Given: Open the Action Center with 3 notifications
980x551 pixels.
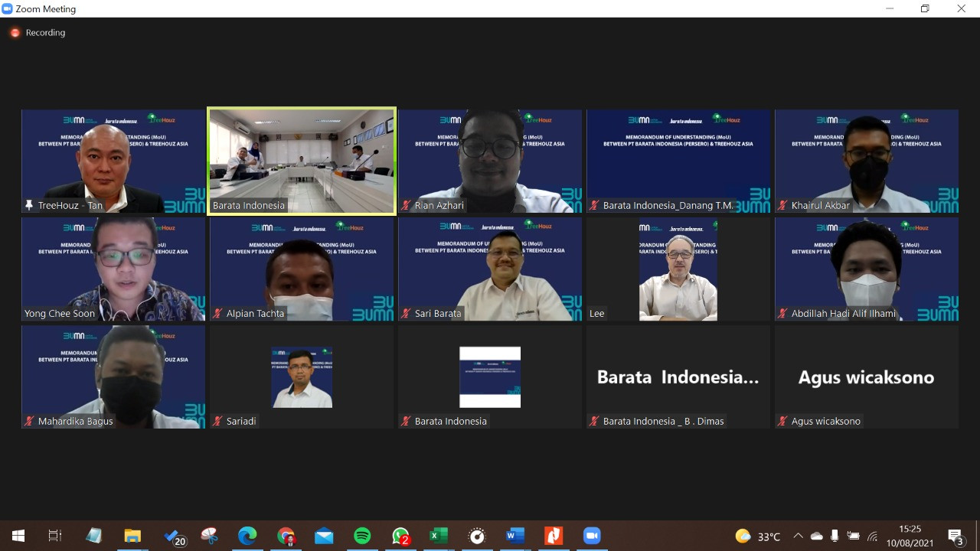Looking at the screenshot, I should tap(955, 536).
